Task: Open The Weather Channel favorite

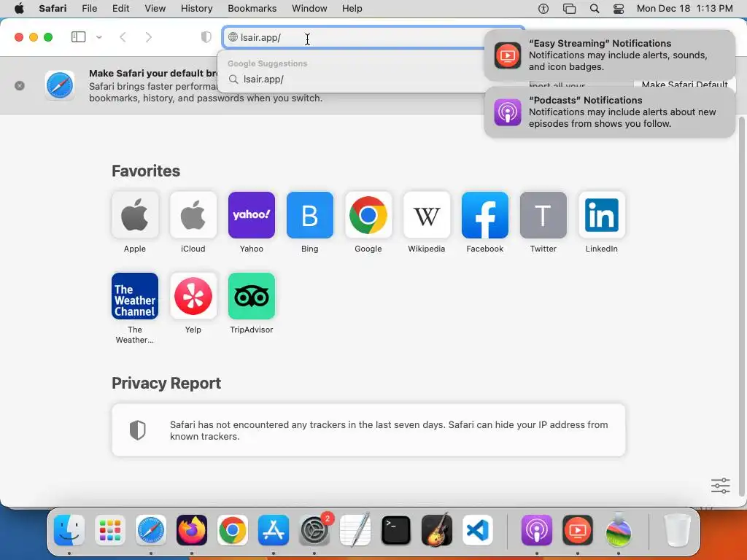Action: coord(135,296)
